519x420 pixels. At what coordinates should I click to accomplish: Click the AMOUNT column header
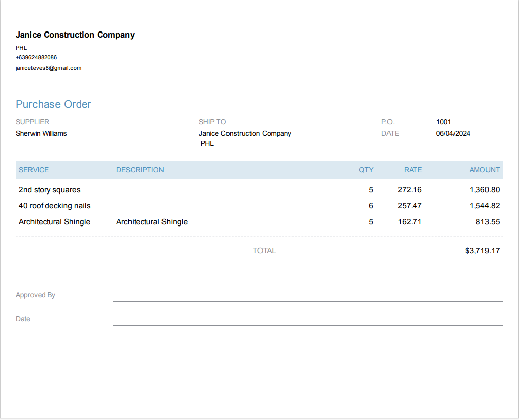pos(484,170)
